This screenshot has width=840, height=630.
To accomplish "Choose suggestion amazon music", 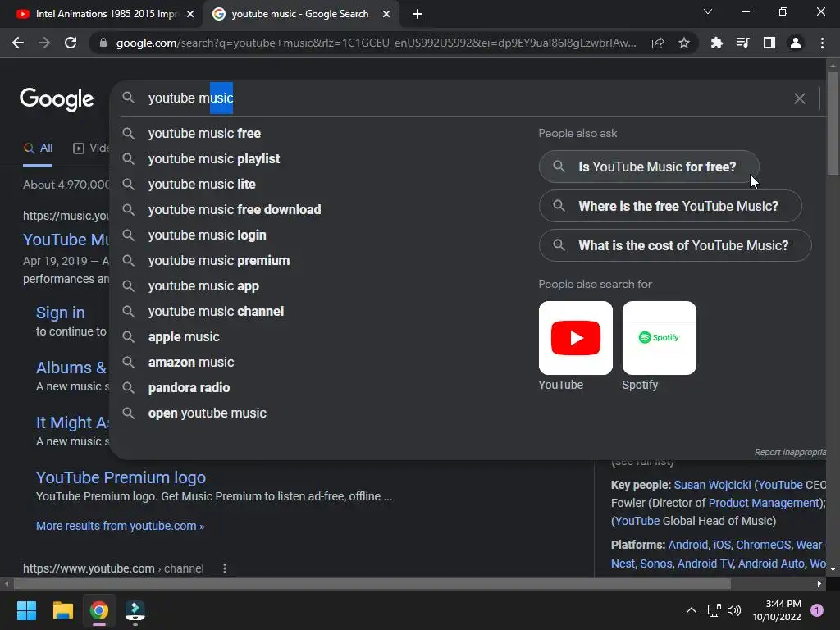I will (x=190, y=363).
